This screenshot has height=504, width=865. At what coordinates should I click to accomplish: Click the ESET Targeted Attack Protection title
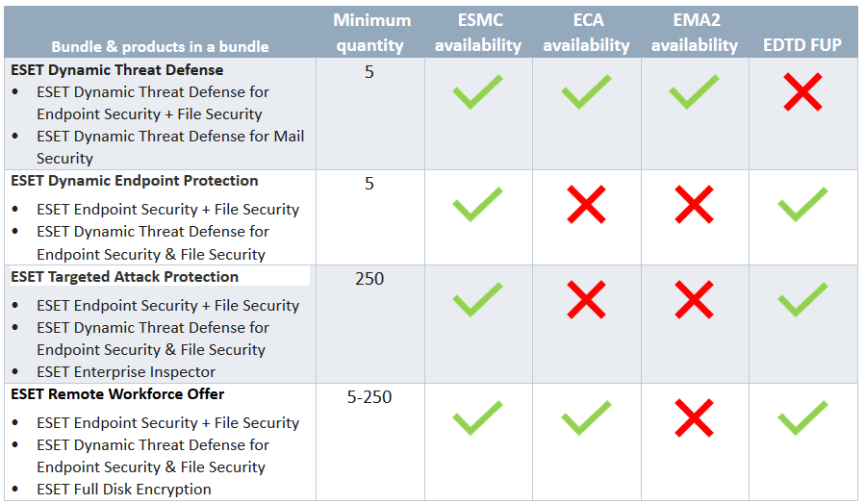pyautogui.click(x=125, y=277)
